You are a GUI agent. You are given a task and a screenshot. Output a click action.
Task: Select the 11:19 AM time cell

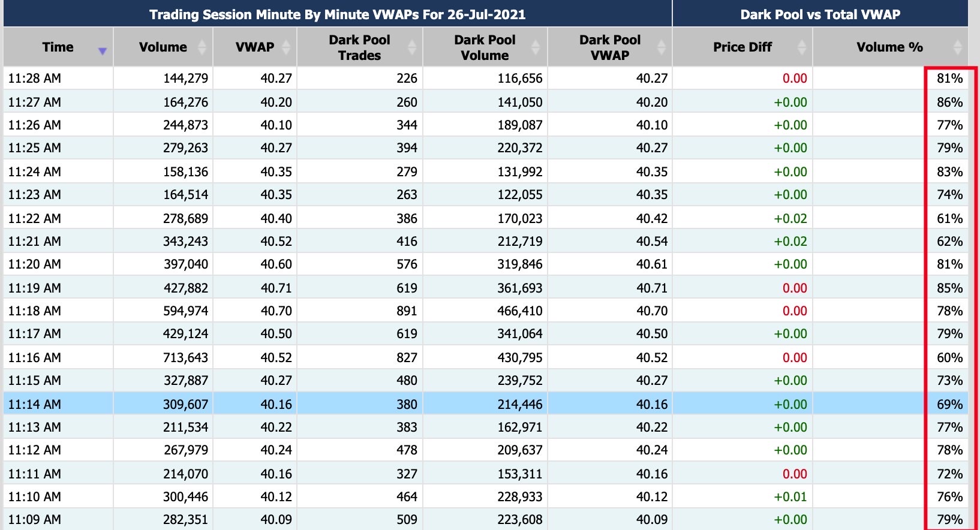58,288
